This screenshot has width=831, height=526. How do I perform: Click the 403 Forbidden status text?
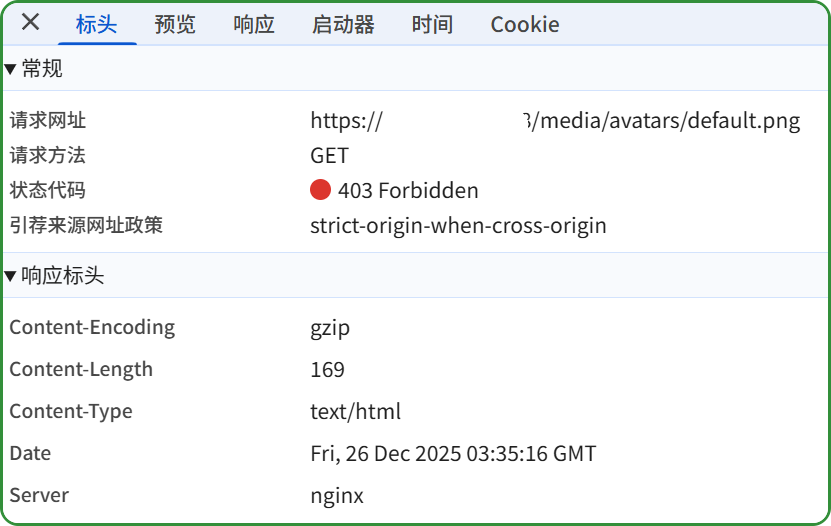(408, 191)
